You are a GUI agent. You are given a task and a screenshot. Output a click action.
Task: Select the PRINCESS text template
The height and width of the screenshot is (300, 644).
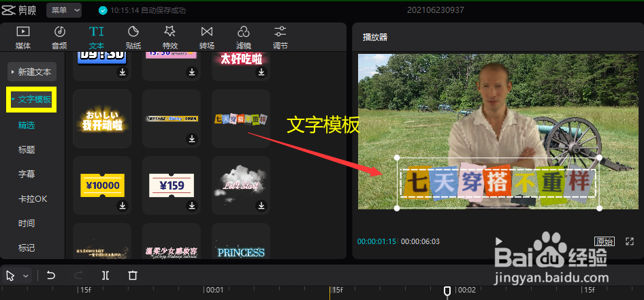(241, 241)
